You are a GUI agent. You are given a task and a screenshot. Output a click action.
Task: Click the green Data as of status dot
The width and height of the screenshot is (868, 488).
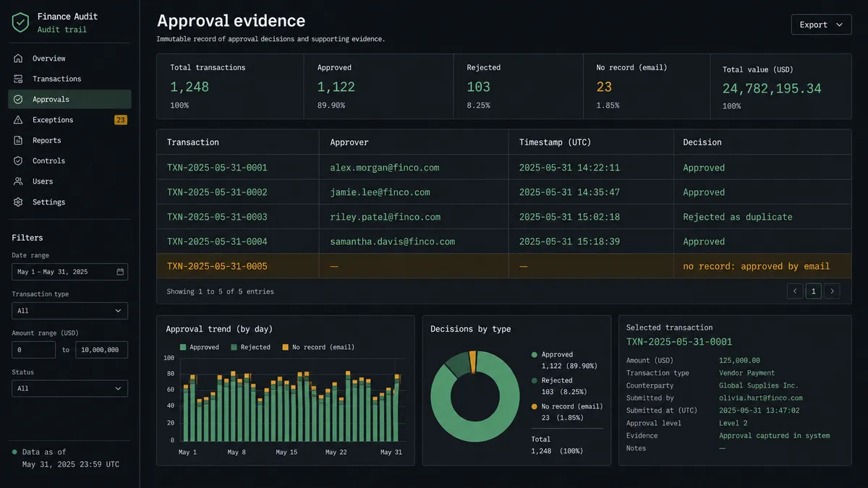point(14,452)
